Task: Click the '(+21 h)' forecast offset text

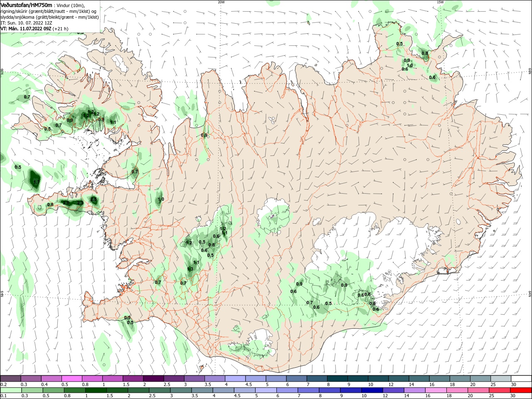Action: (61, 29)
